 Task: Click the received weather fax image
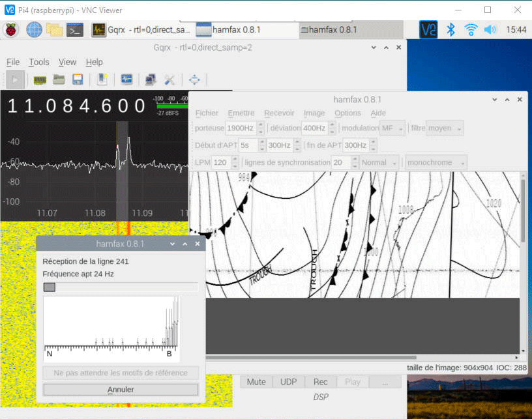(354, 235)
